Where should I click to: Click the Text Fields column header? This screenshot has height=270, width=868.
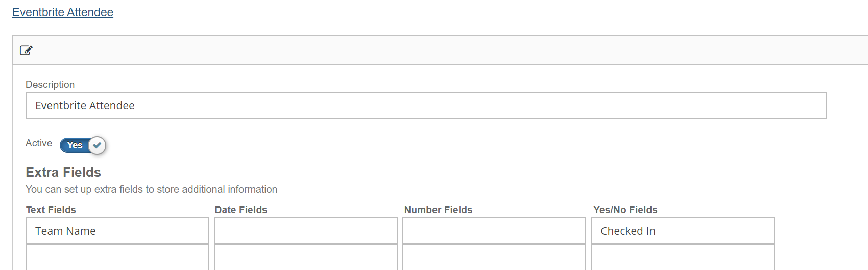tap(51, 210)
